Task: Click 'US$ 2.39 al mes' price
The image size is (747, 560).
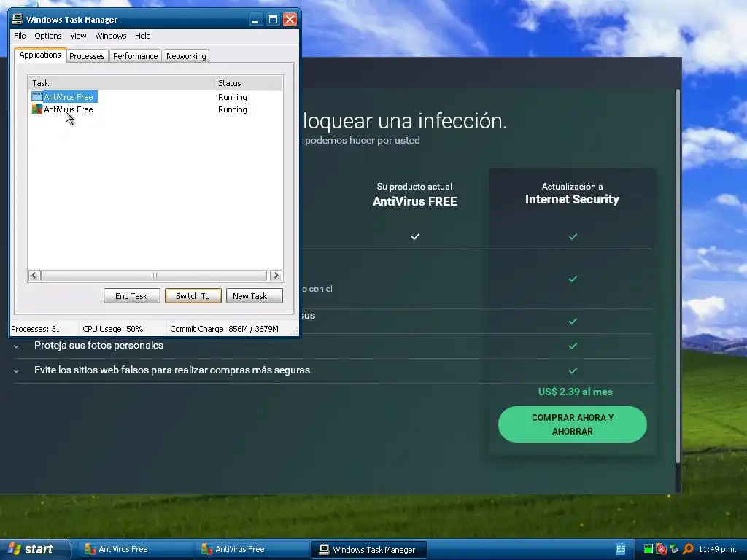Action: pos(575,392)
